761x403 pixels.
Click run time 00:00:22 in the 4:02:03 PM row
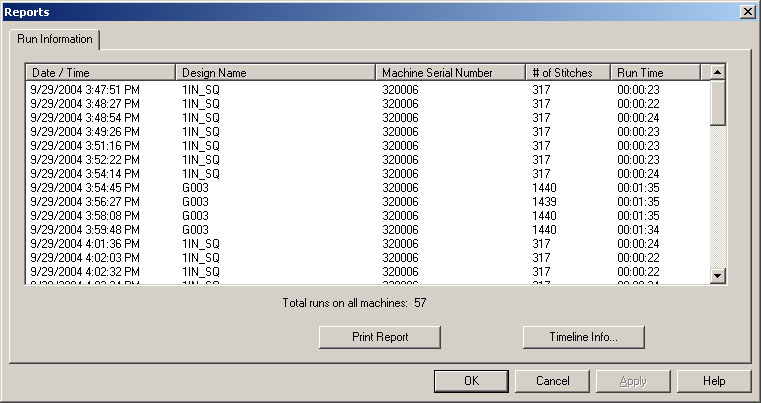[x=638, y=258]
